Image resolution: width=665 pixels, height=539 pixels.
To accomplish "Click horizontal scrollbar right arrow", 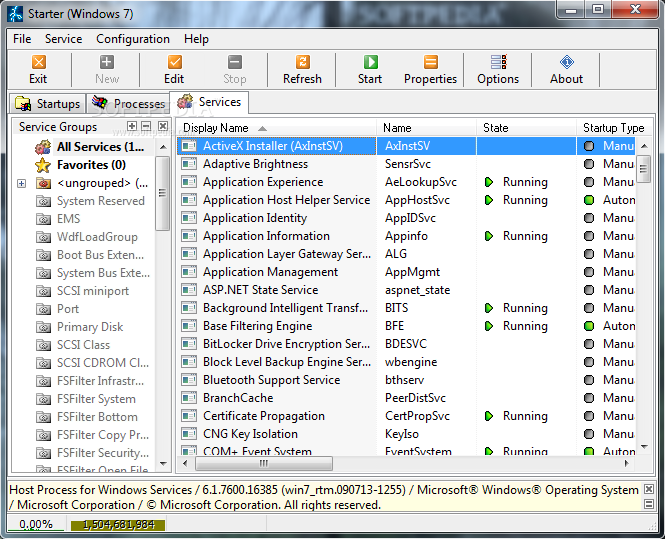I will 627,464.
